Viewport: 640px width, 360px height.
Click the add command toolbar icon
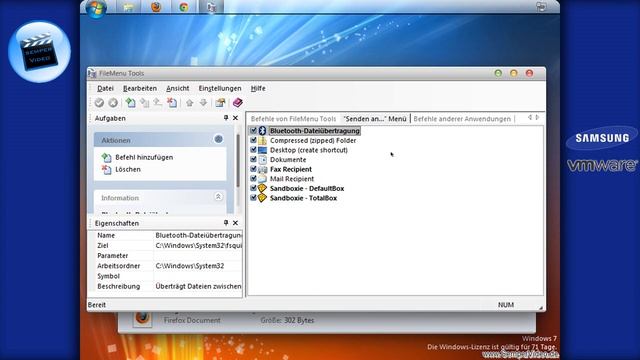point(131,103)
